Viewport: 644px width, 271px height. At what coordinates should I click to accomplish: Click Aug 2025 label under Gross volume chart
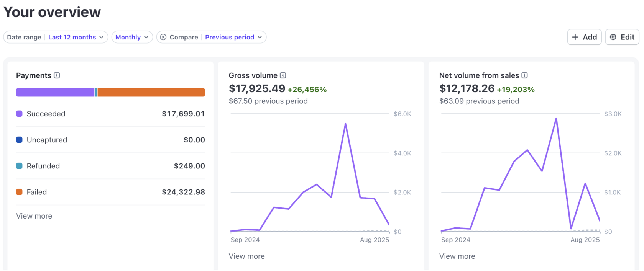pyautogui.click(x=375, y=240)
